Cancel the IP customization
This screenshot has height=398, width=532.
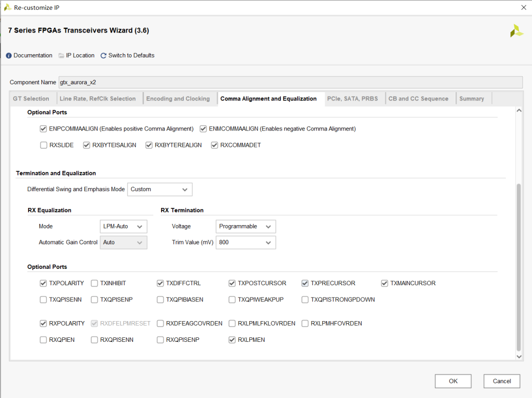coord(502,381)
